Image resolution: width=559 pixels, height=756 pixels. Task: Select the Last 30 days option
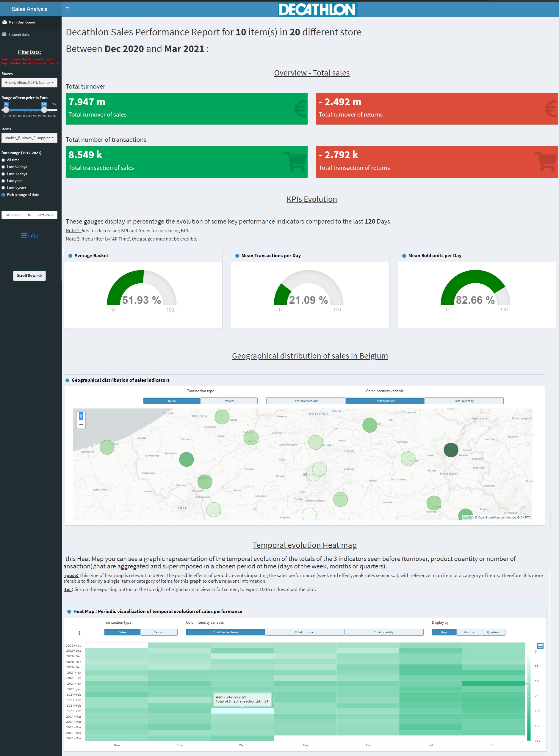pyautogui.click(x=3, y=167)
